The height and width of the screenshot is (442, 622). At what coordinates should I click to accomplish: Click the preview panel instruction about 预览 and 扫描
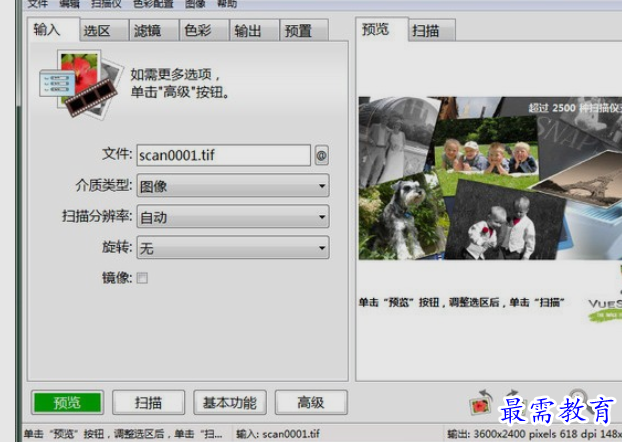(461, 302)
